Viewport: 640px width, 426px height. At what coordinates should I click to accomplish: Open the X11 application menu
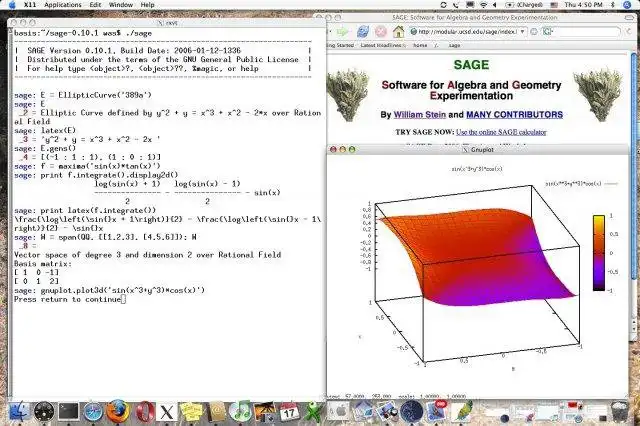[30, 5]
